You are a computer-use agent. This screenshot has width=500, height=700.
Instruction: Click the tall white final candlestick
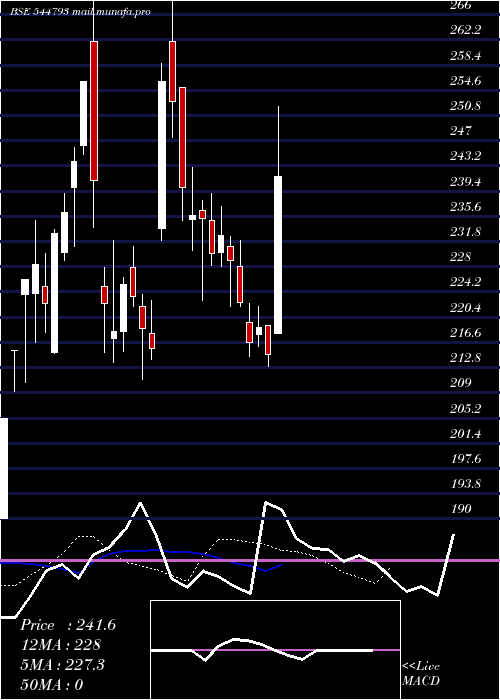tap(278, 255)
